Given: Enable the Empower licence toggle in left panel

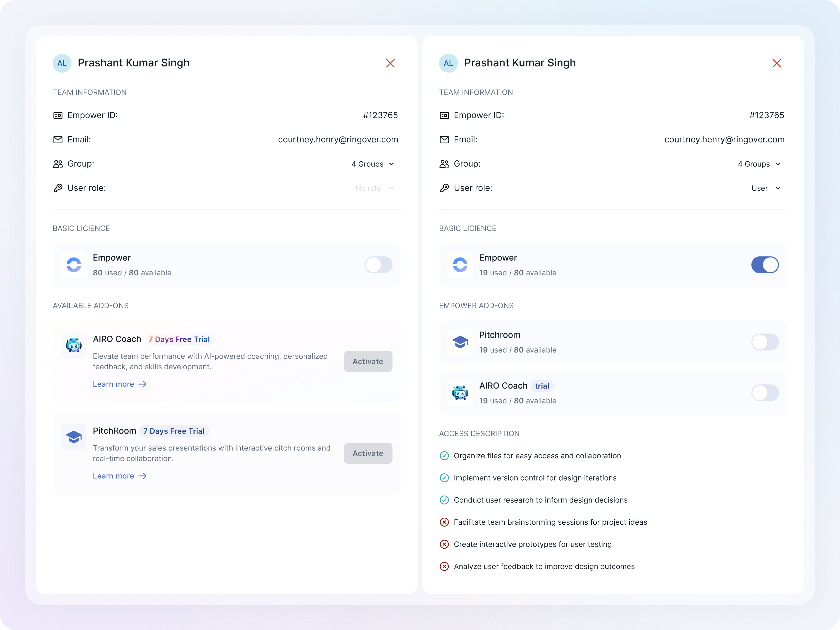Looking at the screenshot, I should pyautogui.click(x=378, y=265).
